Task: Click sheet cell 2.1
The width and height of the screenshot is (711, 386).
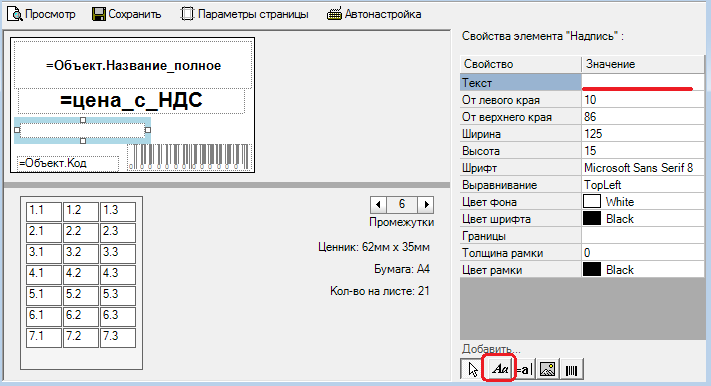Action: click(x=44, y=232)
